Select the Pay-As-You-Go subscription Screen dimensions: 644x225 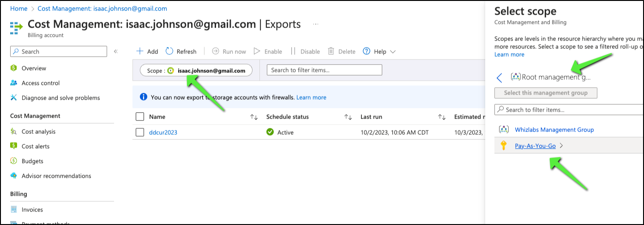tap(535, 146)
